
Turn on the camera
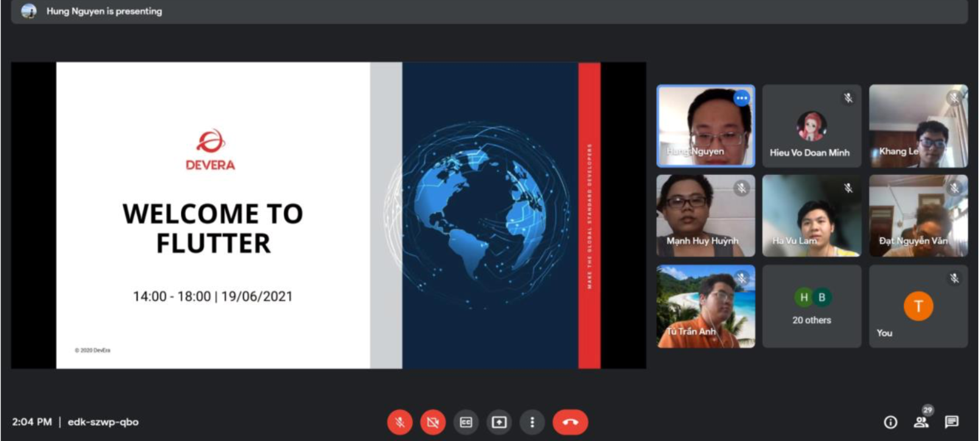tap(433, 422)
